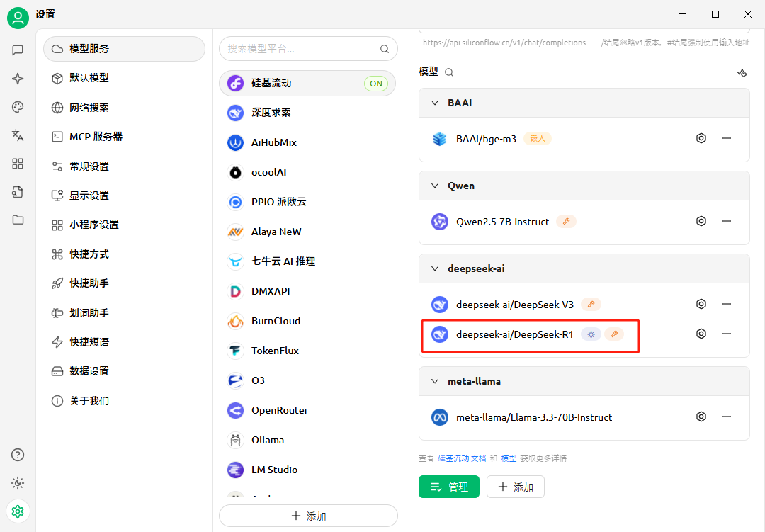765x532 pixels.
Task: Remove the Qwen2.5-7B-Instruct model
Action: [727, 221]
